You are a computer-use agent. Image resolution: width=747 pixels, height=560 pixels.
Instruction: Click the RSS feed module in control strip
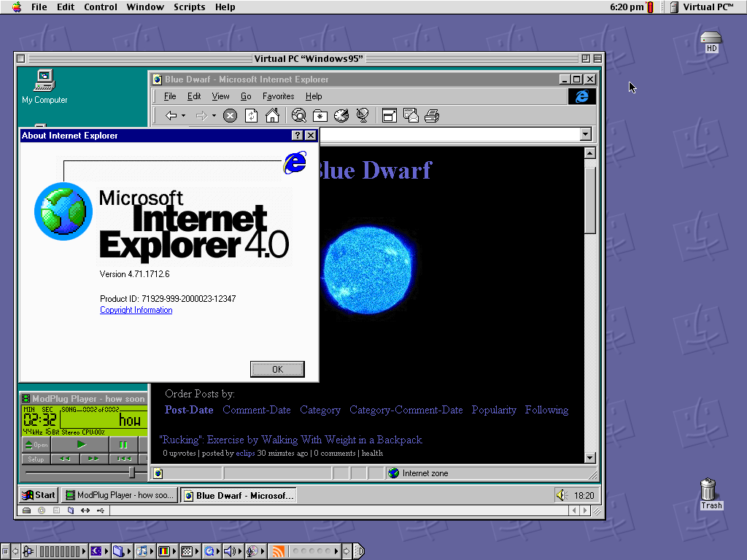pyautogui.click(x=278, y=551)
